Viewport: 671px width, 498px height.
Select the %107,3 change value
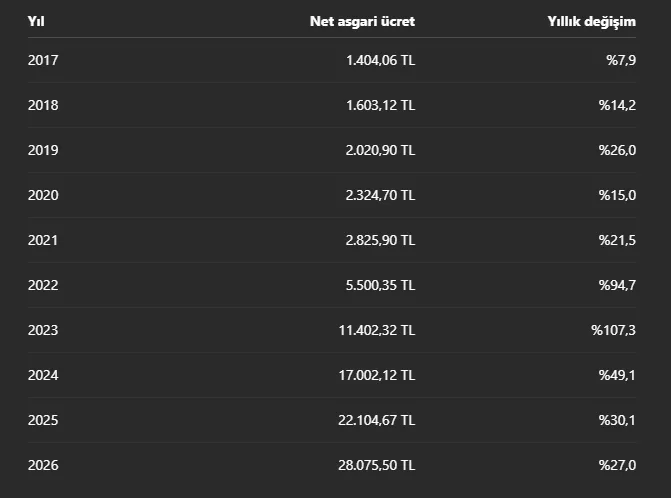[613, 330]
